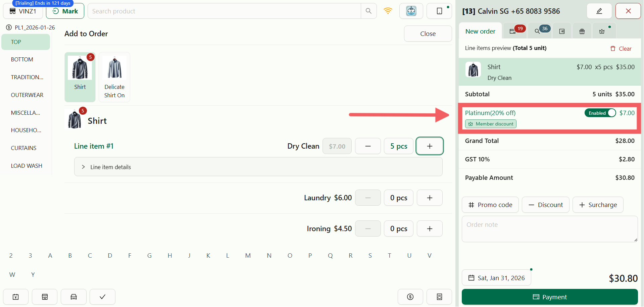Open the VINZ1 store selector

(23, 11)
